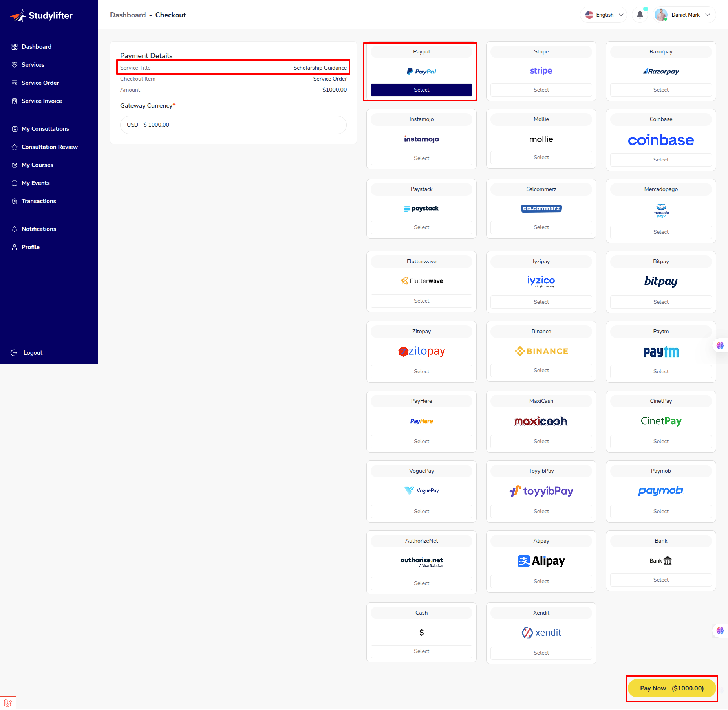Click the Stripe logo
728x710 pixels.
(541, 71)
